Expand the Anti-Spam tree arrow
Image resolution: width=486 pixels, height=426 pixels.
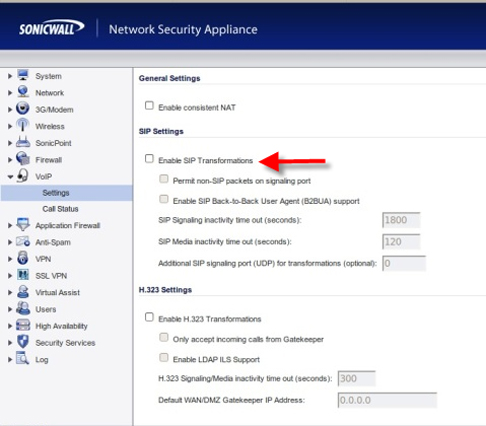pos(10,242)
